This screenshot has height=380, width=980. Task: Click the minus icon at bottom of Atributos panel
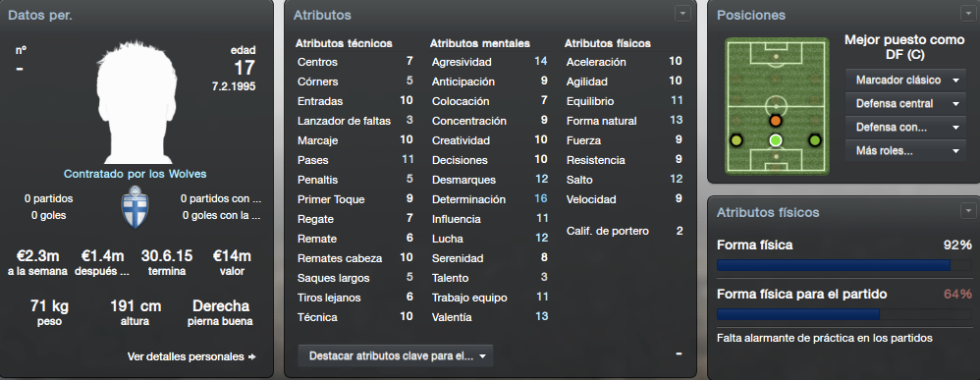pyautogui.click(x=679, y=354)
